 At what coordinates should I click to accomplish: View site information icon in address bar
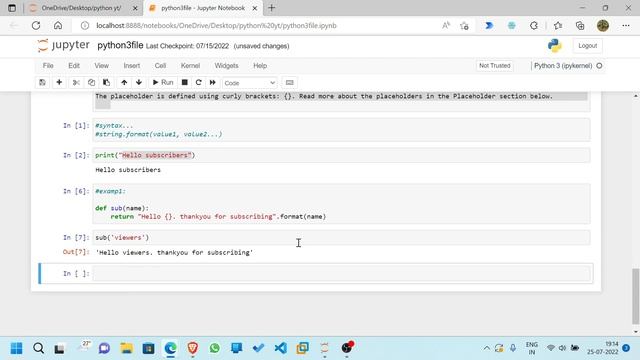click(84, 25)
